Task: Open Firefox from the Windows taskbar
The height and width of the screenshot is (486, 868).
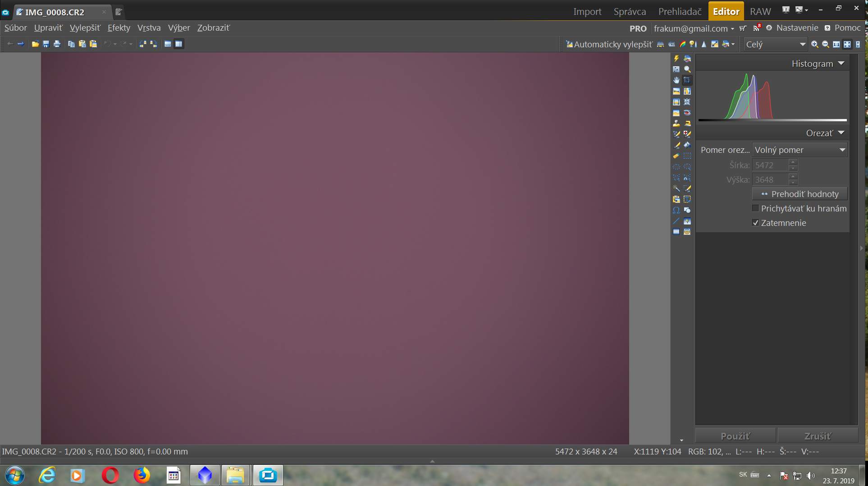Action: pyautogui.click(x=142, y=475)
